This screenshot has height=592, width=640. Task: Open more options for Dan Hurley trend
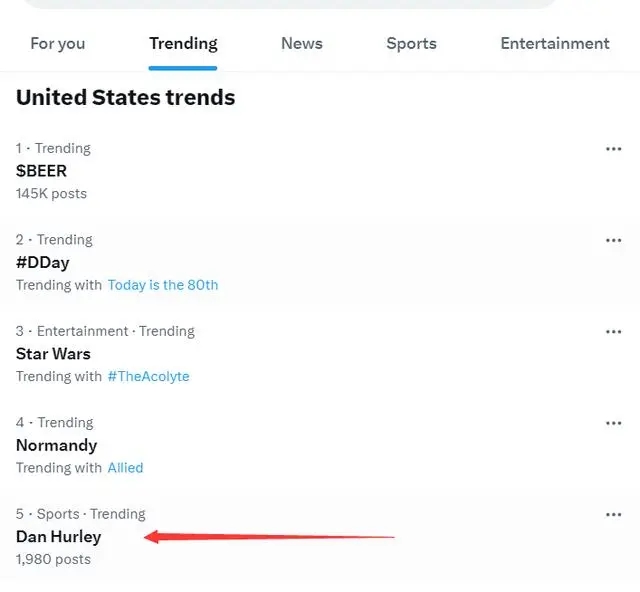(613, 515)
